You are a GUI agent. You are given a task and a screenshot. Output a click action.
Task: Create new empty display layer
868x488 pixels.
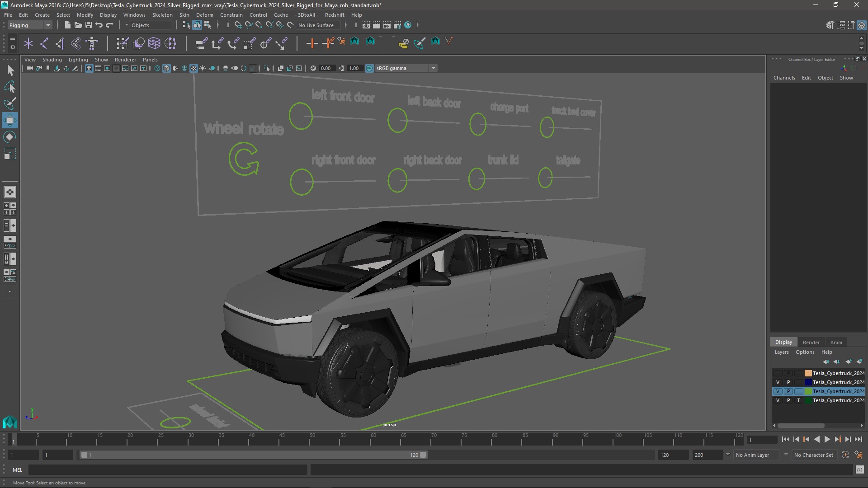[x=849, y=361]
